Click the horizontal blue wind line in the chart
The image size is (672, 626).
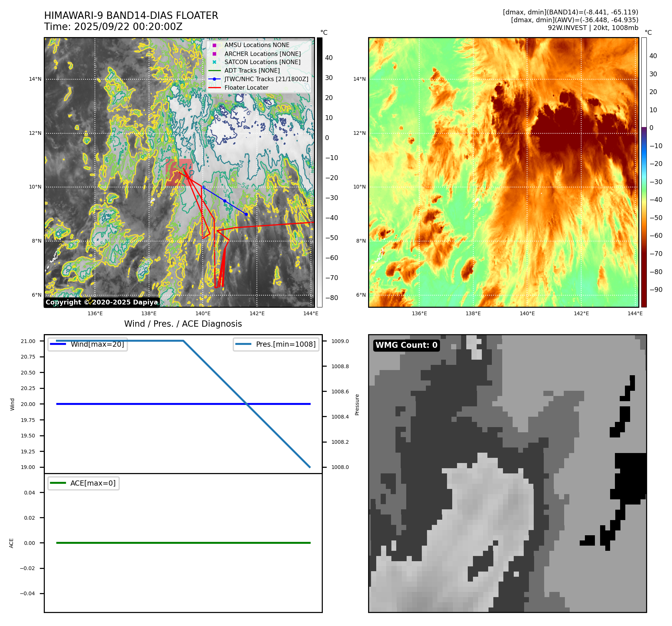click(183, 404)
